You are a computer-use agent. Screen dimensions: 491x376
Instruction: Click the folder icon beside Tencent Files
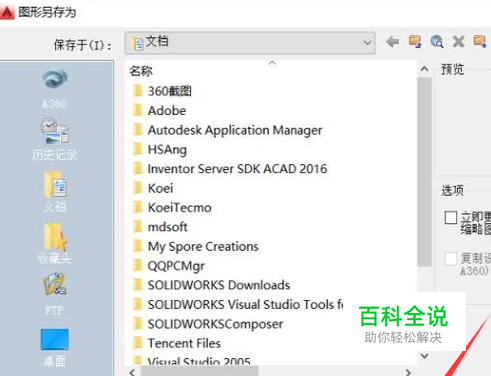(x=138, y=343)
